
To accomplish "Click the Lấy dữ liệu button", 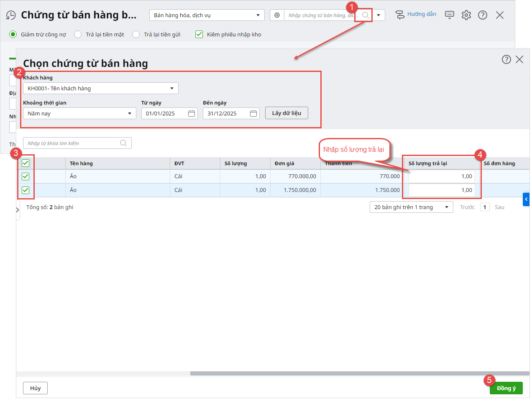I will coord(286,113).
